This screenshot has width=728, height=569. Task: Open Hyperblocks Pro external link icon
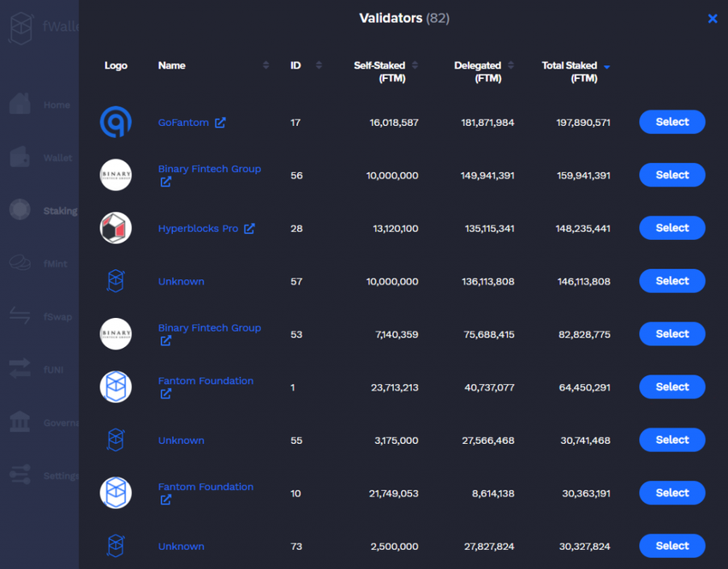[x=249, y=229]
